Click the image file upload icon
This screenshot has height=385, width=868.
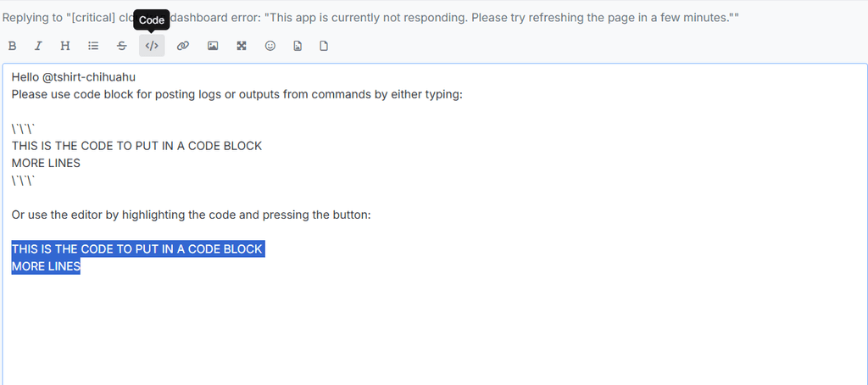click(298, 46)
